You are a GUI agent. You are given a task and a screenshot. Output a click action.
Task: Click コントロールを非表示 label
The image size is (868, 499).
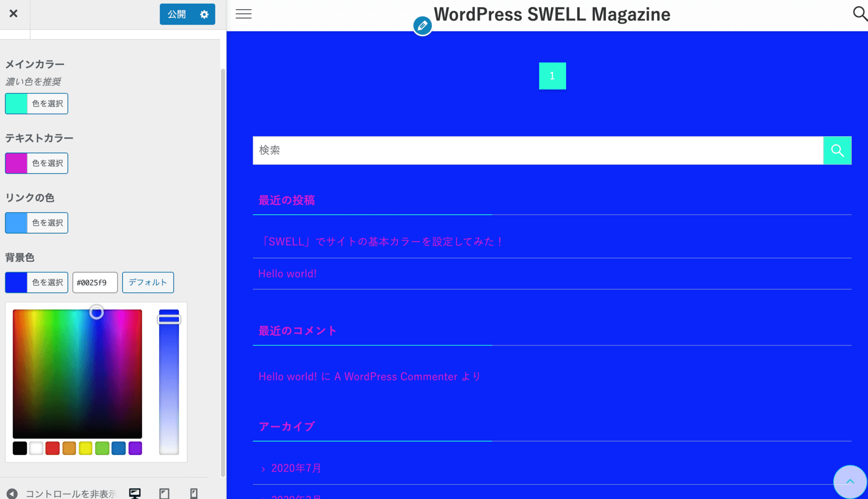click(x=71, y=494)
